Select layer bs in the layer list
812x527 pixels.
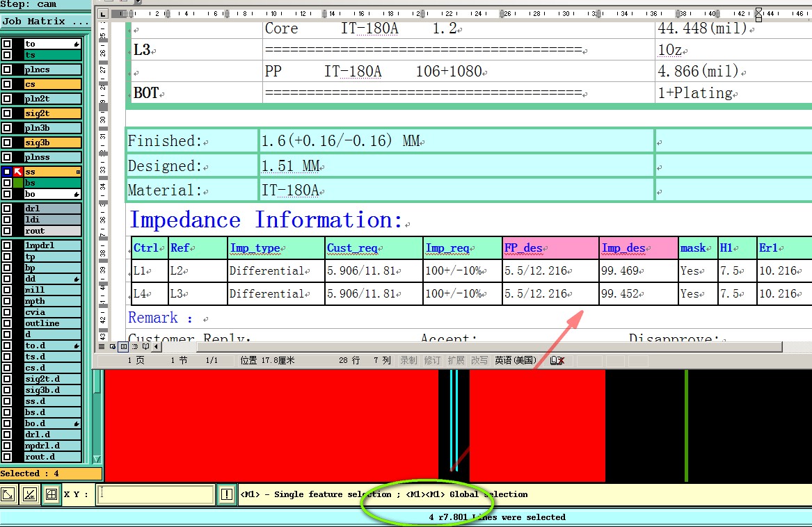click(x=52, y=183)
